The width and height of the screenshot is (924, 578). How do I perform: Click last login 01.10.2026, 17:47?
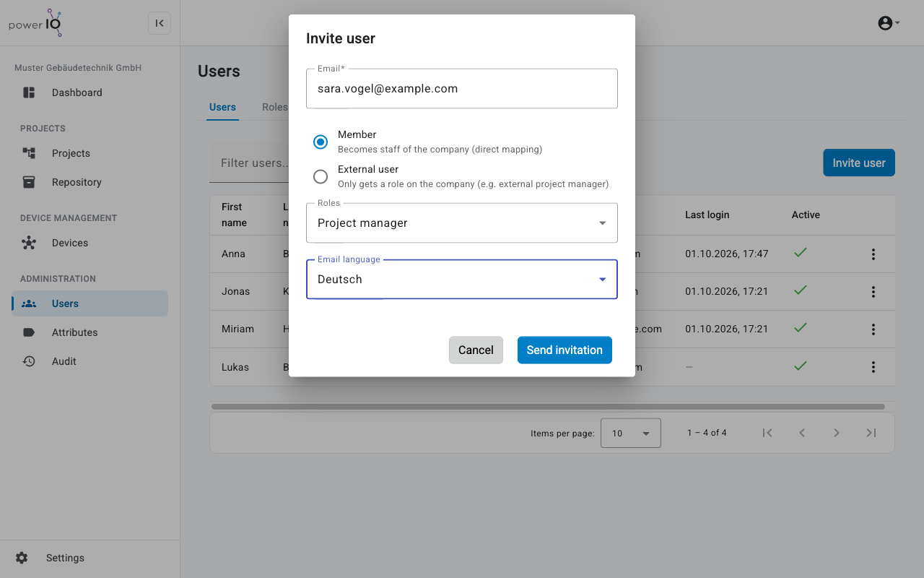pos(727,254)
